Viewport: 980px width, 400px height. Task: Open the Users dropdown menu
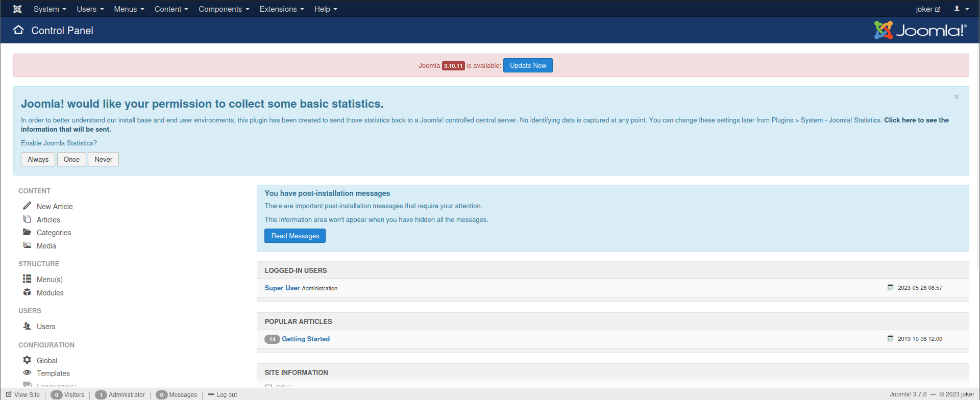(x=90, y=9)
